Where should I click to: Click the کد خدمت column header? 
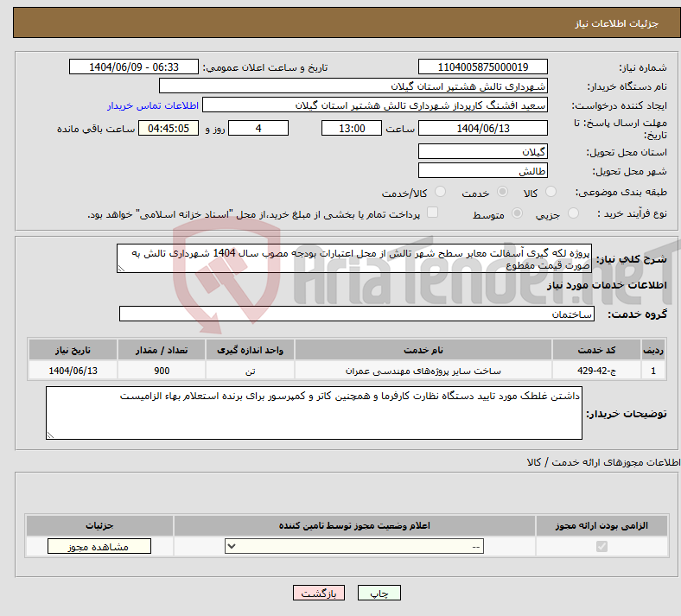(597, 350)
